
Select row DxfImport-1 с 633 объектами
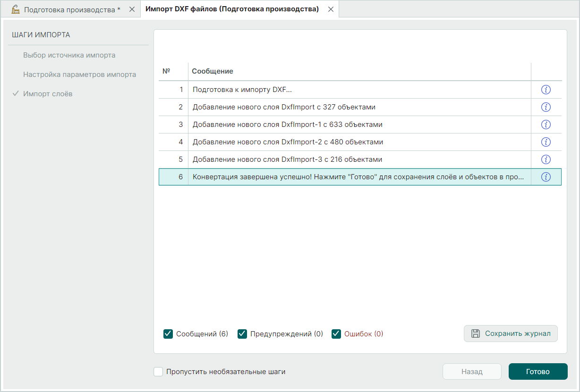360,125
